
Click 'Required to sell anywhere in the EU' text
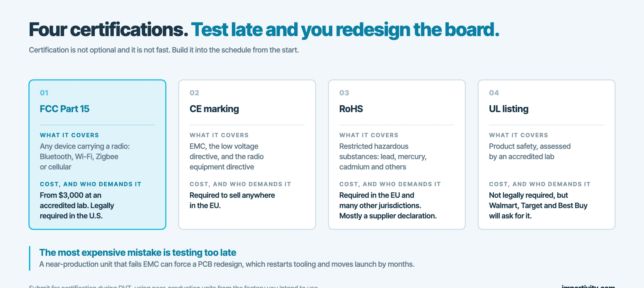232,200
